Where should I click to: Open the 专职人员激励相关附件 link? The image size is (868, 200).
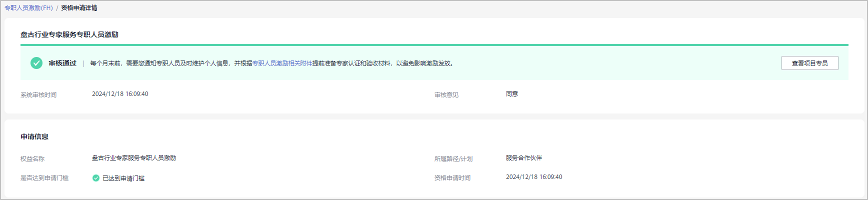click(x=282, y=63)
